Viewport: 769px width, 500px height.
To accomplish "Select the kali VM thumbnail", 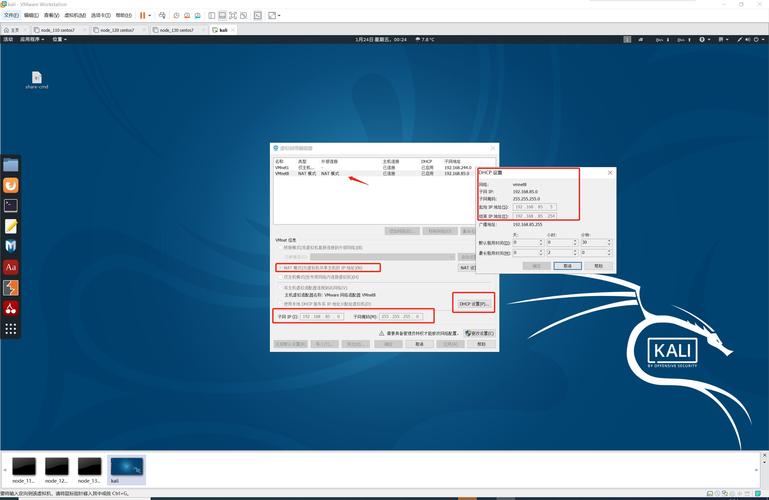I will coord(127,470).
